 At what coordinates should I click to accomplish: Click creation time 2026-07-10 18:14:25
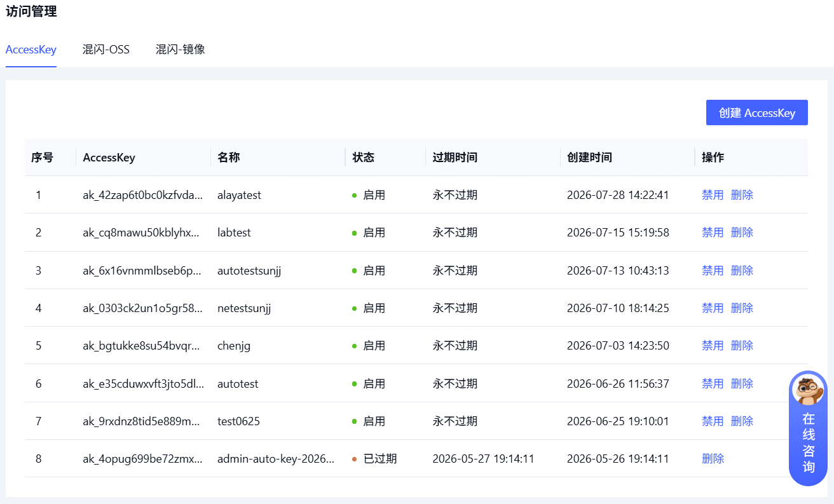point(618,308)
